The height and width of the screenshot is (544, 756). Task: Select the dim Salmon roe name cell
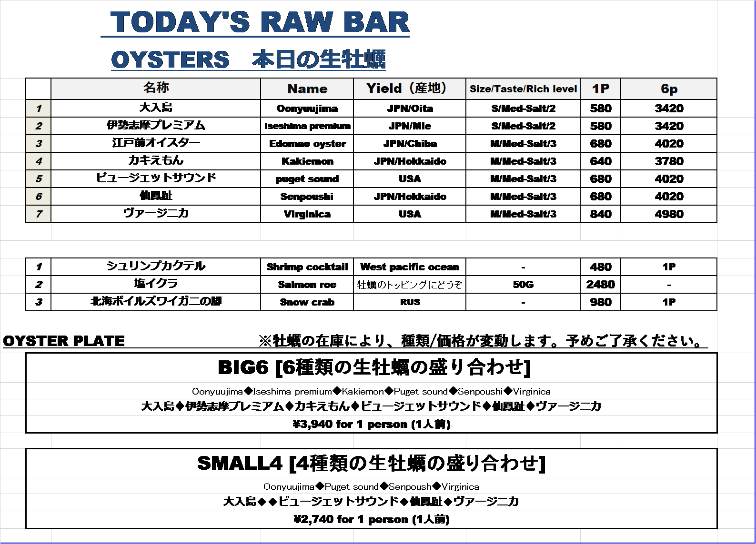point(307,285)
